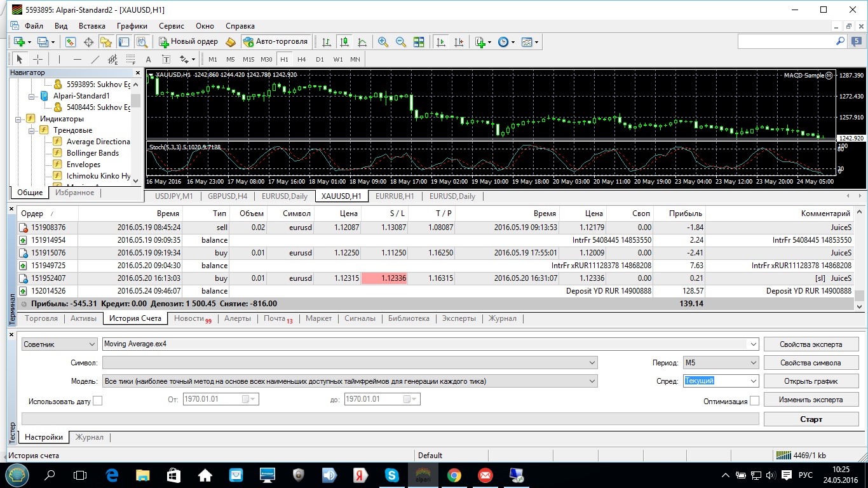Screen dimensions: 868x488
Task: Select the crosshair cursor tool
Action: point(37,59)
